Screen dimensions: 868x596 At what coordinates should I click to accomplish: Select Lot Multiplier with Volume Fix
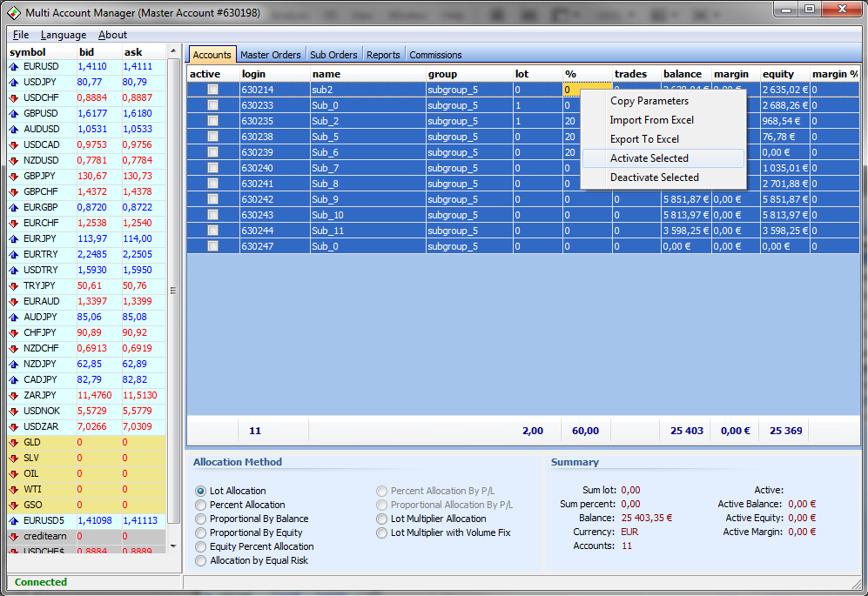(381, 532)
